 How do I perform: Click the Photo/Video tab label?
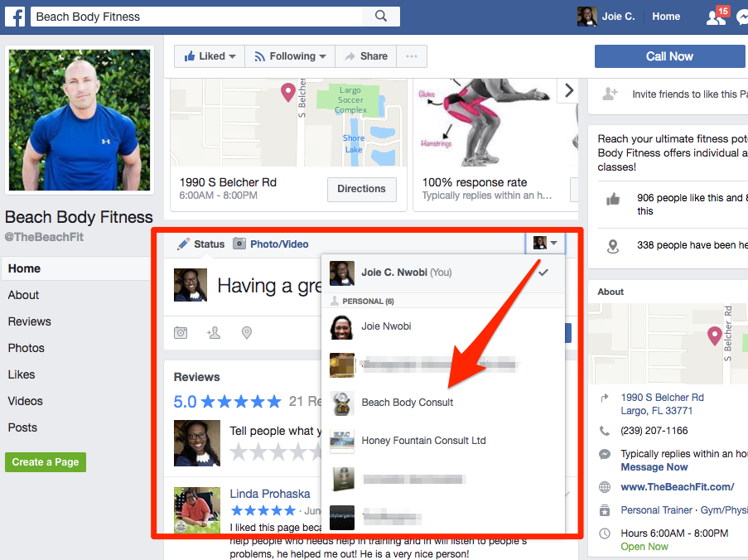[279, 244]
